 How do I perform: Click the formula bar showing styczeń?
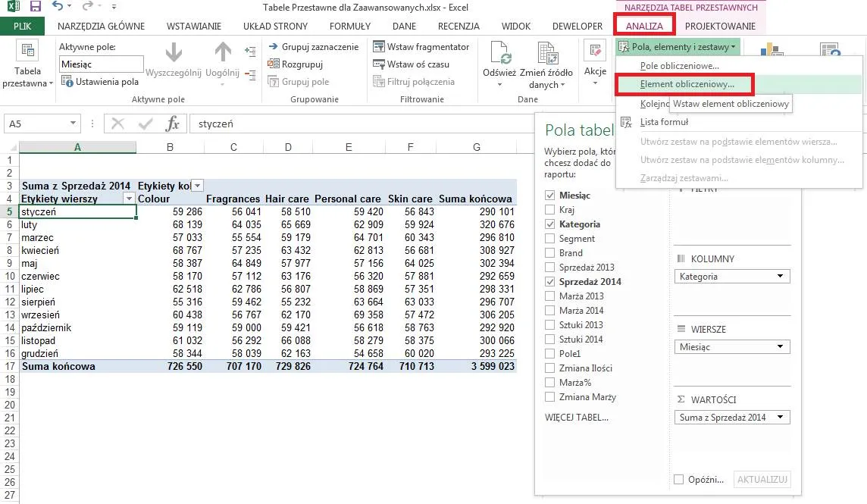pyautogui.click(x=360, y=124)
